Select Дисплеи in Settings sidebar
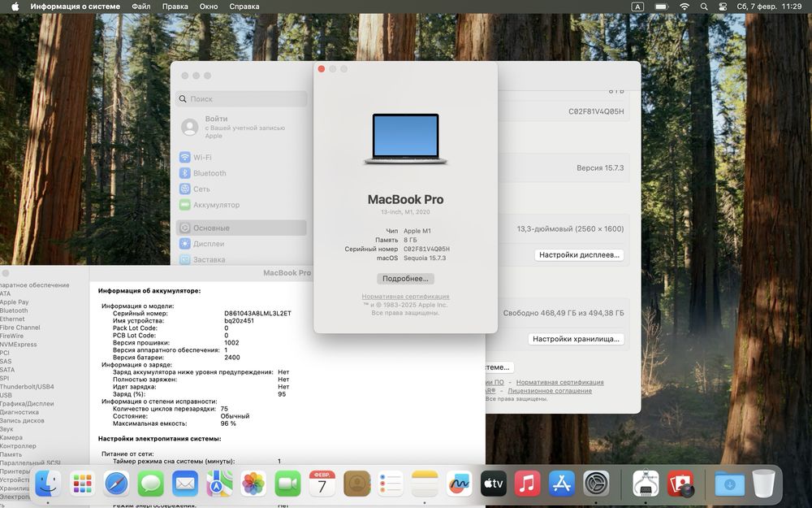This screenshot has width=812, height=508. [x=241, y=244]
